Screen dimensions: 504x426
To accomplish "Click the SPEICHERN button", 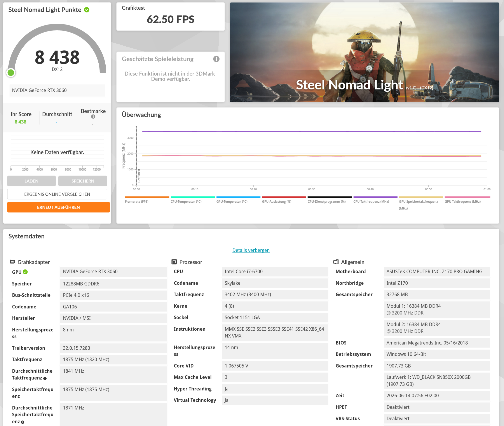I will pyautogui.click(x=83, y=181).
